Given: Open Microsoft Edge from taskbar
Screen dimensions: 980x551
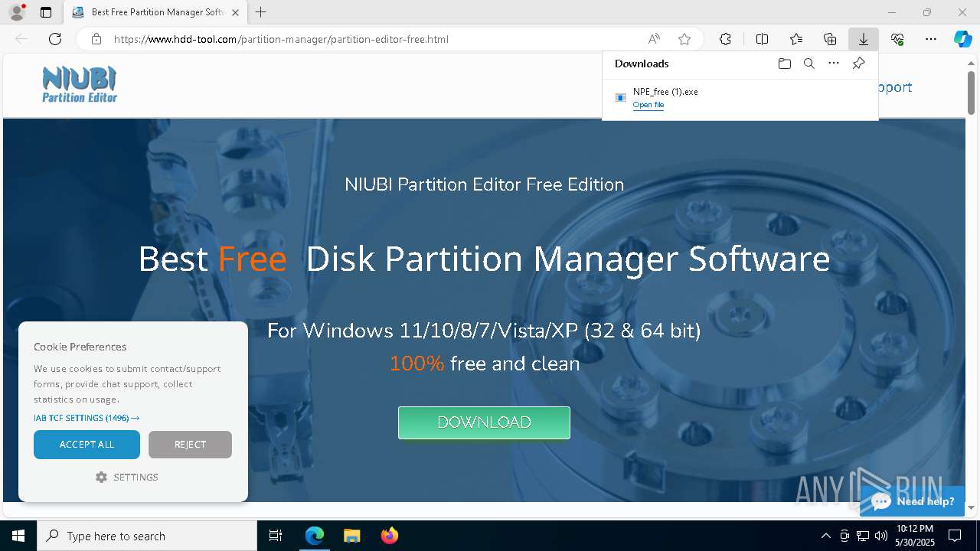Looking at the screenshot, I should (x=315, y=536).
